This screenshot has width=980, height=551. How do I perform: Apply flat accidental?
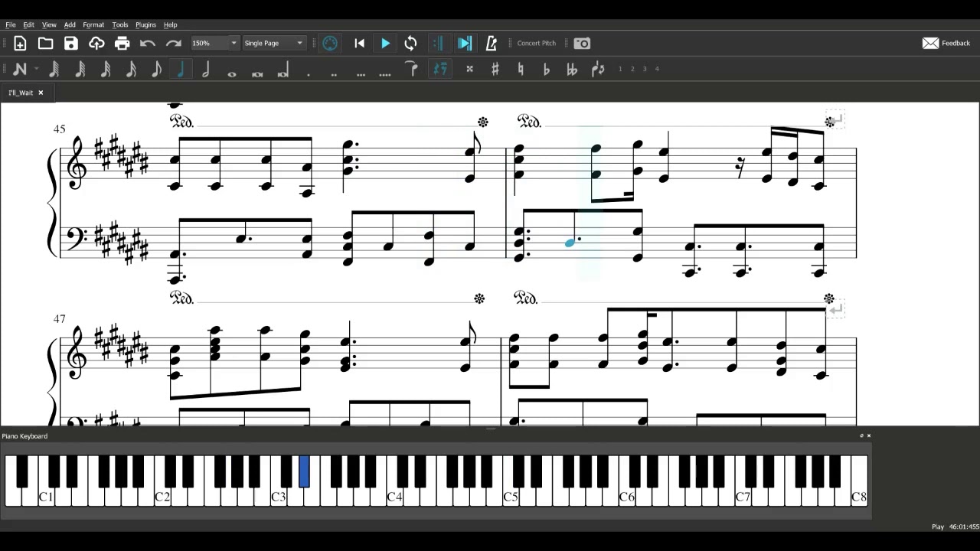click(x=547, y=69)
